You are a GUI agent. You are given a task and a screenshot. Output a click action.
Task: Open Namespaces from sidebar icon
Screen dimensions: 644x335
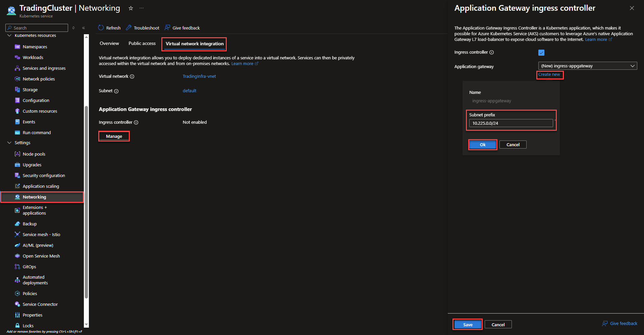tap(17, 47)
